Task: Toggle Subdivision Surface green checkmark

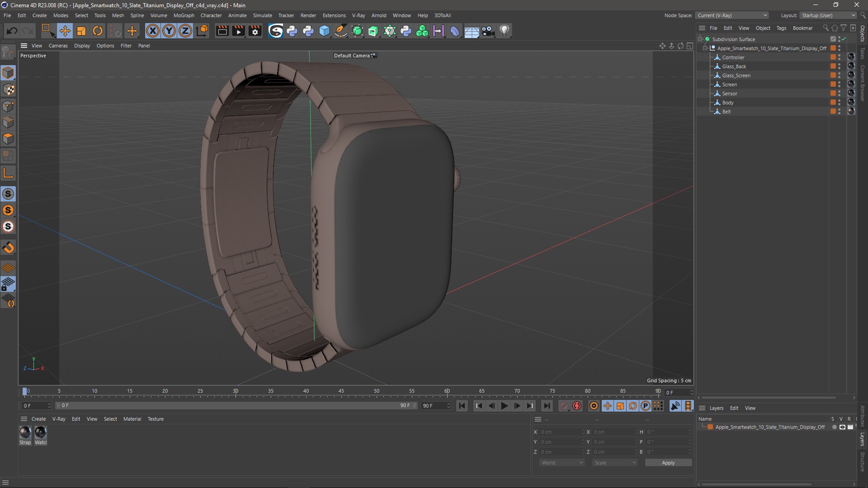Action: click(x=844, y=39)
